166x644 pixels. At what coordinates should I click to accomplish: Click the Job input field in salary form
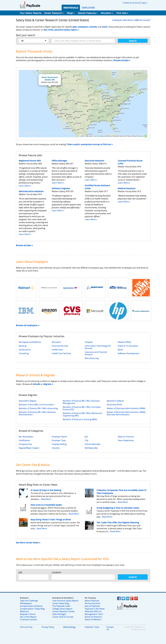33,577
